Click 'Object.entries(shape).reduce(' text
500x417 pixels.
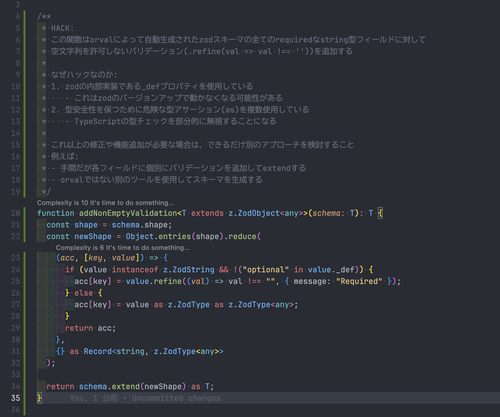193,236
